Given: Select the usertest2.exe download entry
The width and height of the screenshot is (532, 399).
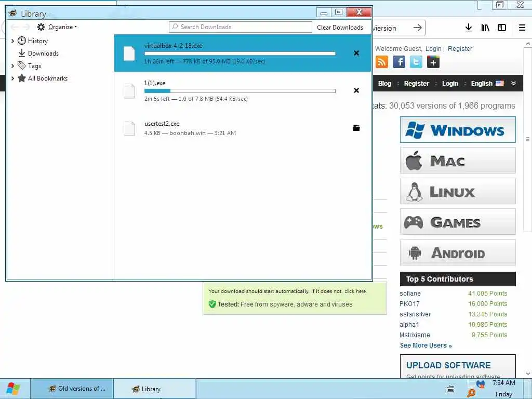Looking at the screenshot, I should pos(243,128).
